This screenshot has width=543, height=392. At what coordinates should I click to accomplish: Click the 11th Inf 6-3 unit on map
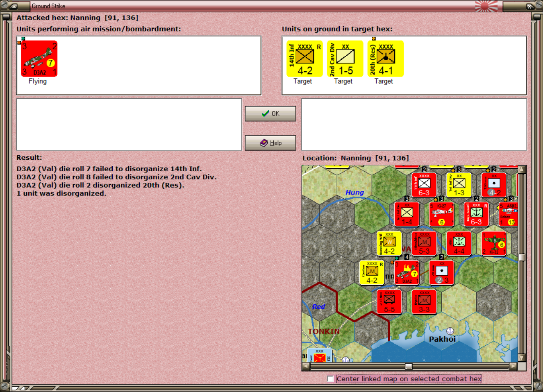tap(424, 185)
